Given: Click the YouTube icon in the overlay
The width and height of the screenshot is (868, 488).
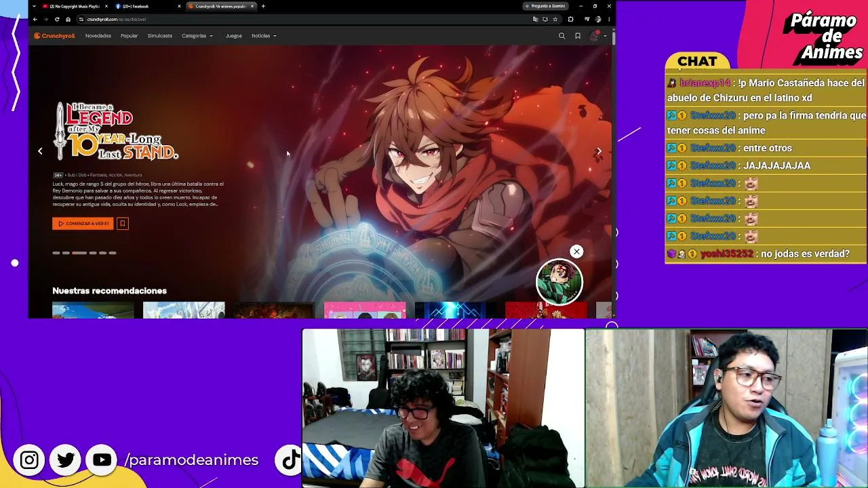Looking at the screenshot, I should click(x=102, y=460).
